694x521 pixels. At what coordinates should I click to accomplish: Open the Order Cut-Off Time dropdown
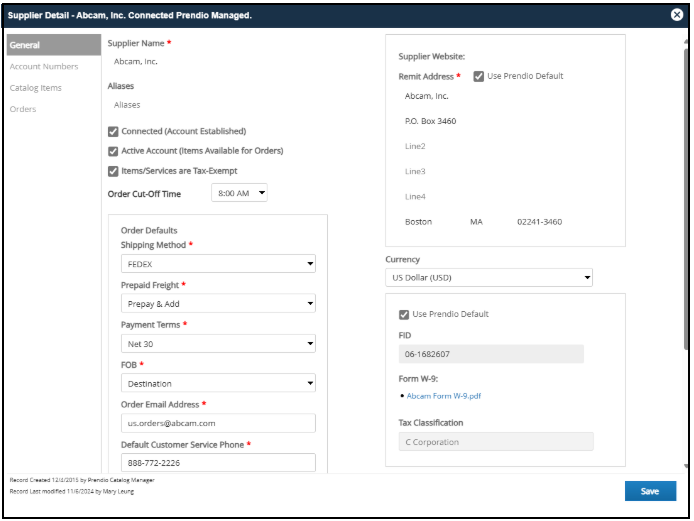(x=239, y=193)
